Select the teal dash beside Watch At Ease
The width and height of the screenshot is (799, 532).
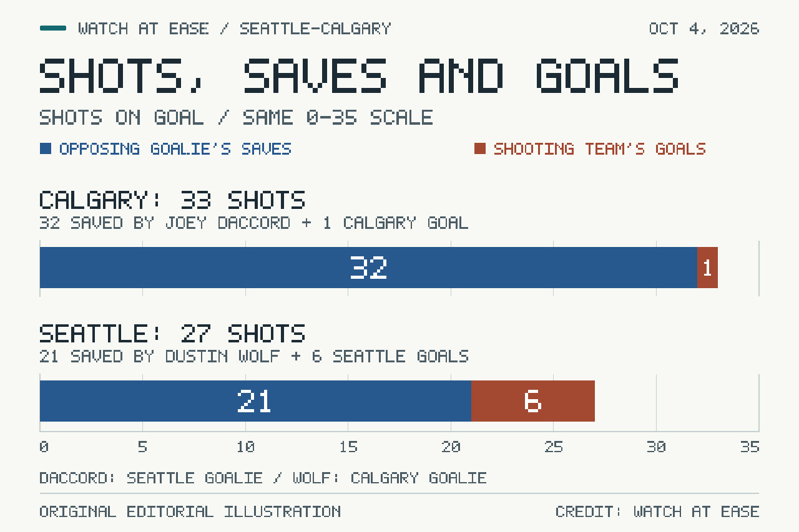tap(53, 28)
